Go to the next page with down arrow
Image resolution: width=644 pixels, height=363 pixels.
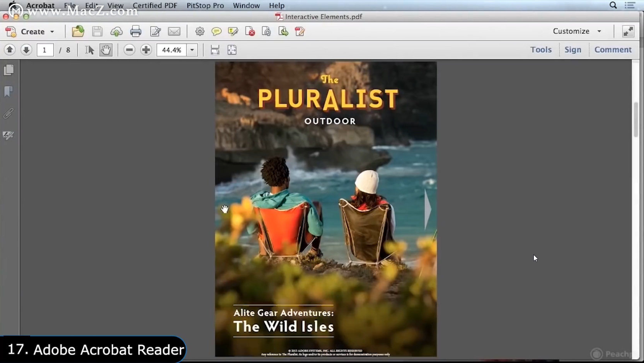tap(26, 50)
